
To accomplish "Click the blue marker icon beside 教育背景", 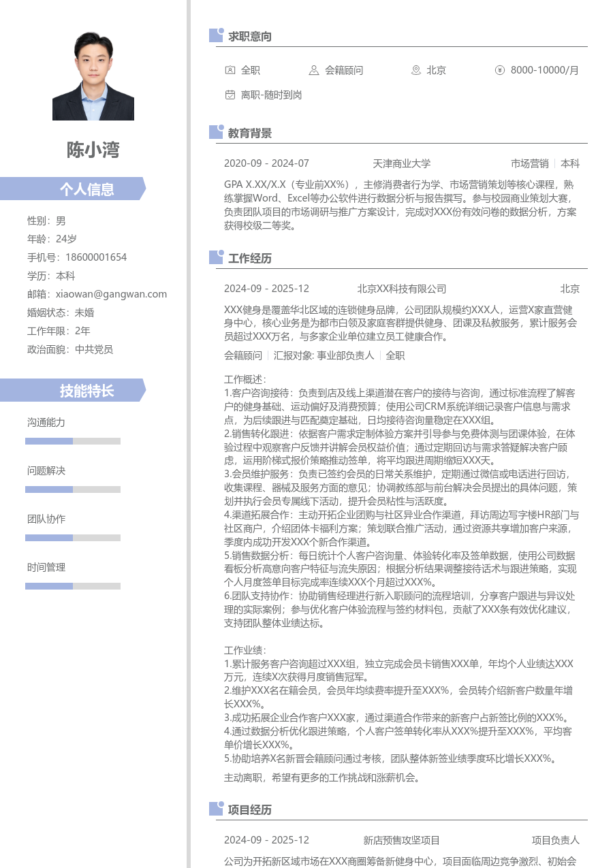I will pos(216,133).
